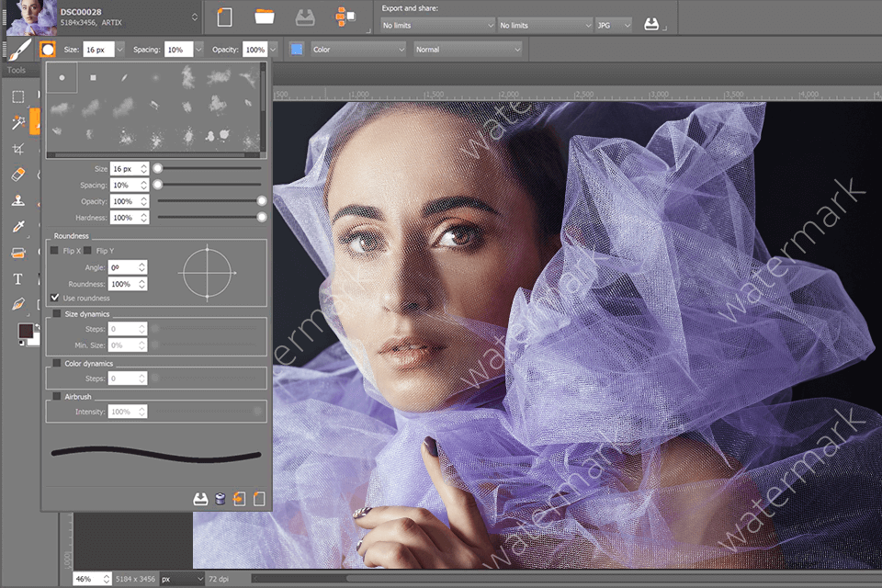Open the px units dropdown in status bar
Screen dimensions: 882x588
tap(181, 579)
